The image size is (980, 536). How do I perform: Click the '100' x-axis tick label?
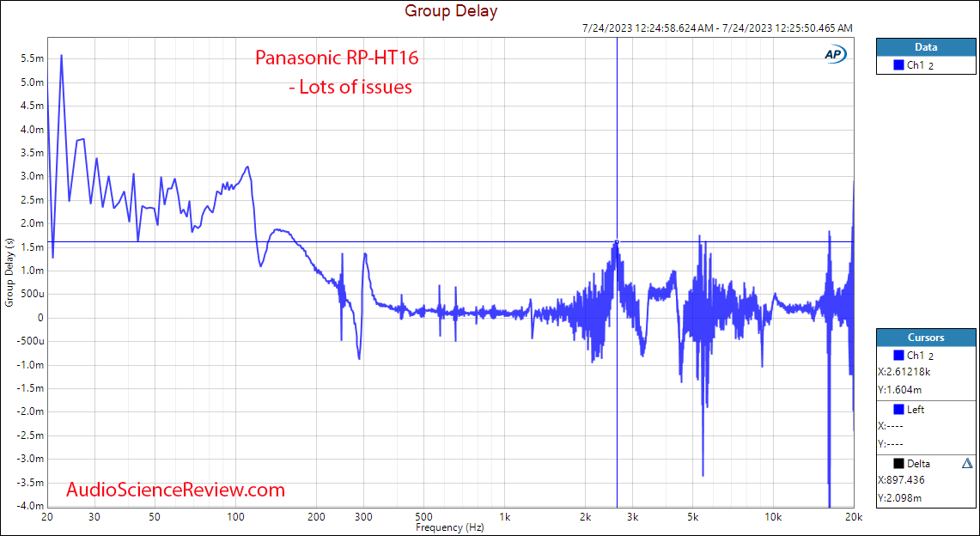click(236, 518)
